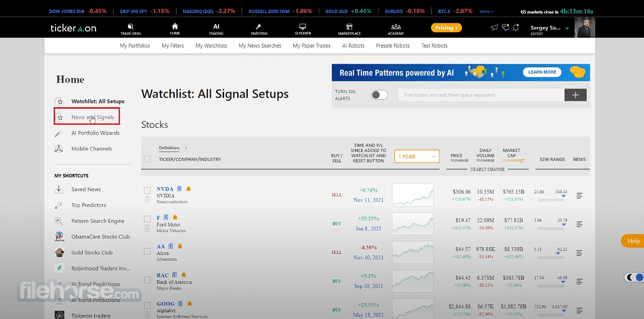Expand 'more' in the market ticker bar
Image resolution: width=644 pixels, height=319 pixels.
[x=487, y=11]
